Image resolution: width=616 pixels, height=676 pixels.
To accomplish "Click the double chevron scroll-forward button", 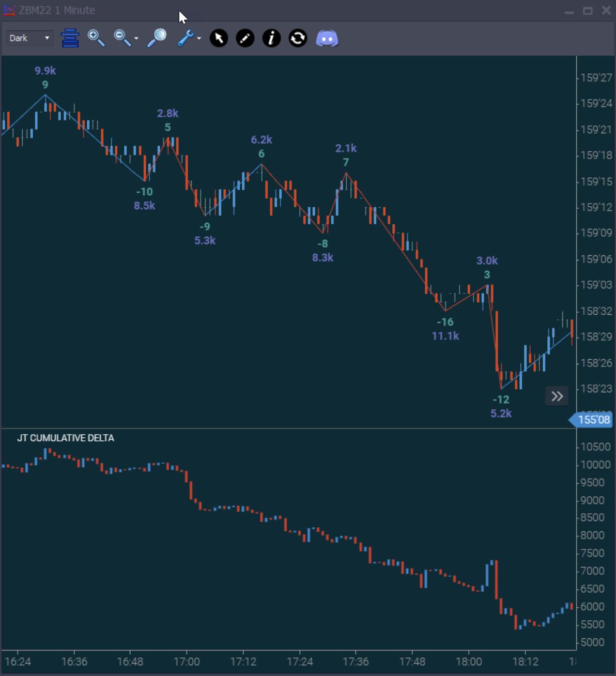I will (x=557, y=396).
